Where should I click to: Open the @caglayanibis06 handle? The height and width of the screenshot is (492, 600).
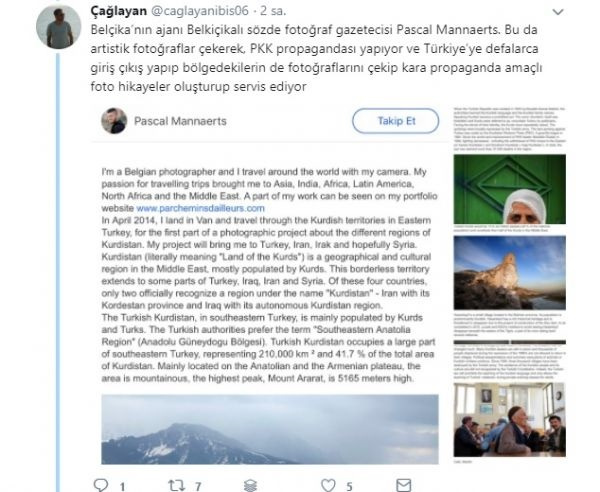200,11
